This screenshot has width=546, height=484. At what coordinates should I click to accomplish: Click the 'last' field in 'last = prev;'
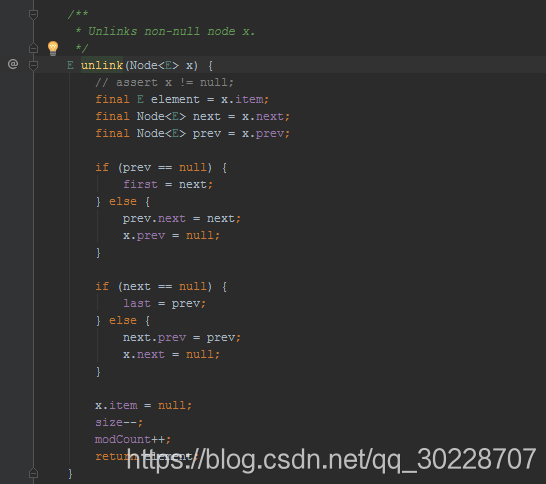coord(137,304)
